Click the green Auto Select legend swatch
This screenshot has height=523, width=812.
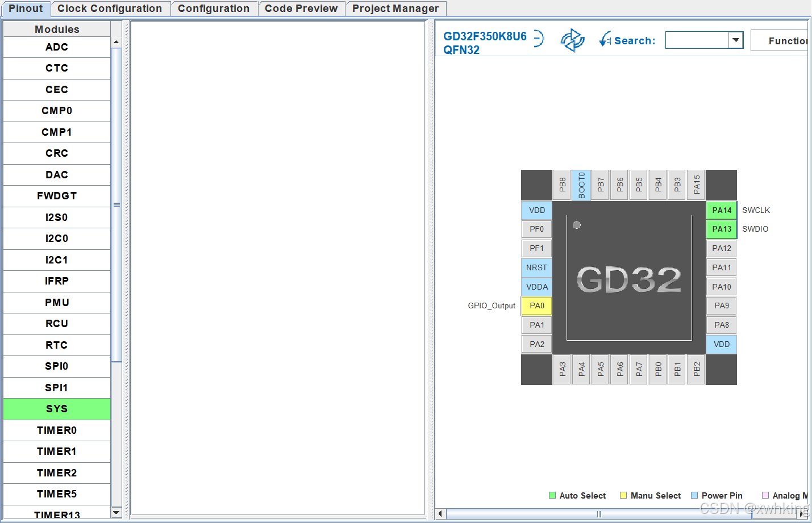point(552,495)
